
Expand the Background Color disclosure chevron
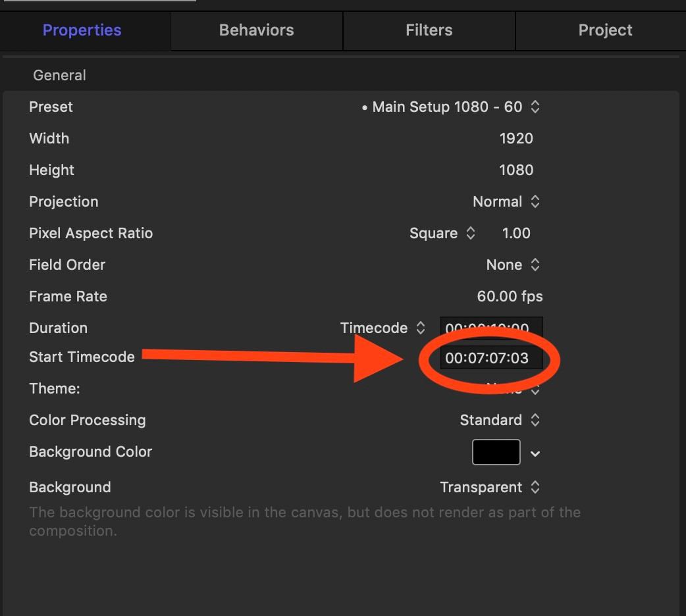coord(535,453)
